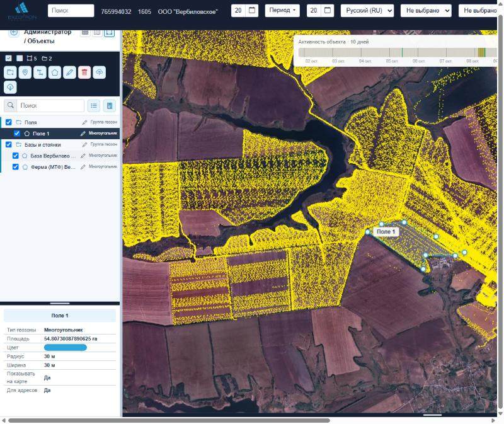Click the add folder group icon

click(x=10, y=72)
